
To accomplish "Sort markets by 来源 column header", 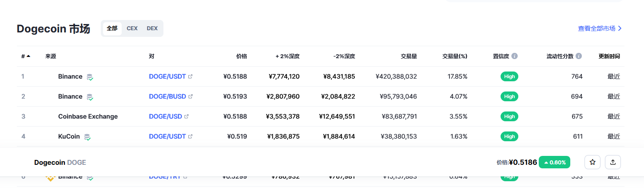I will (51, 56).
